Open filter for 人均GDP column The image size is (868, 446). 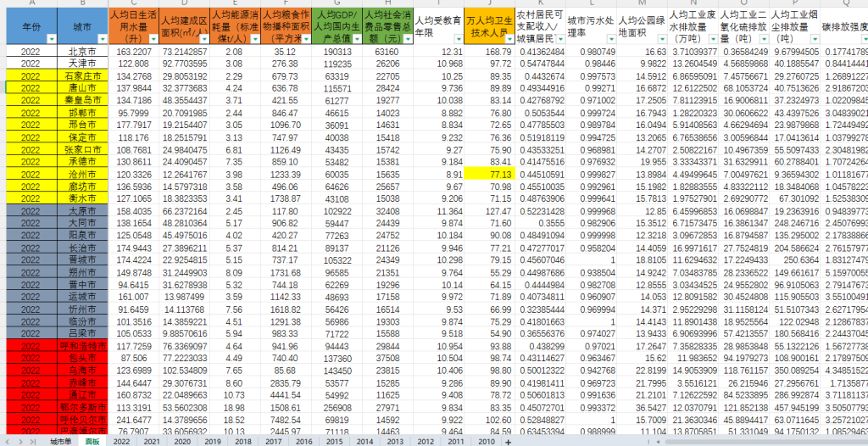tap(357, 39)
